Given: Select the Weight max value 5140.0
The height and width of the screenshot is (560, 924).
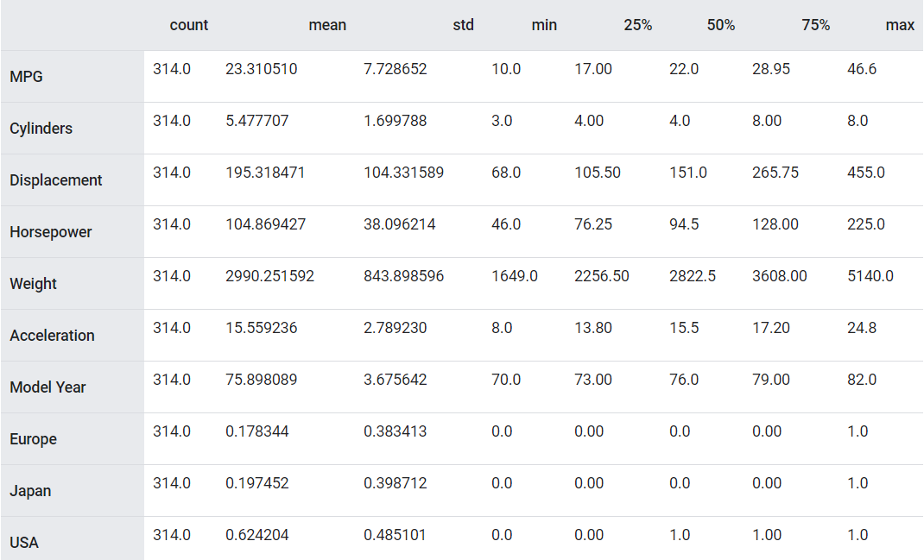Looking at the screenshot, I should (x=870, y=276).
